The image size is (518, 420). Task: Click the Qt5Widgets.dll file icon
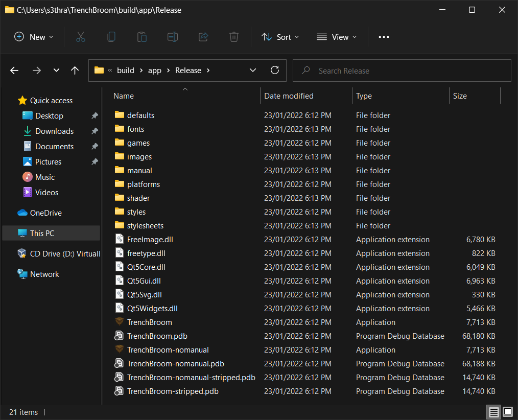pos(119,308)
